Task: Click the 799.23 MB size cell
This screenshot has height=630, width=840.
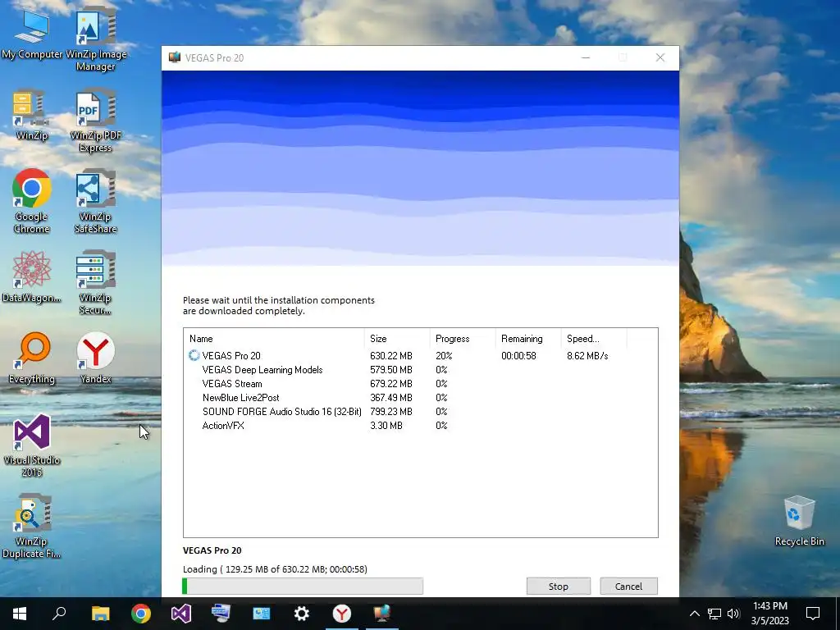Action: click(x=391, y=412)
